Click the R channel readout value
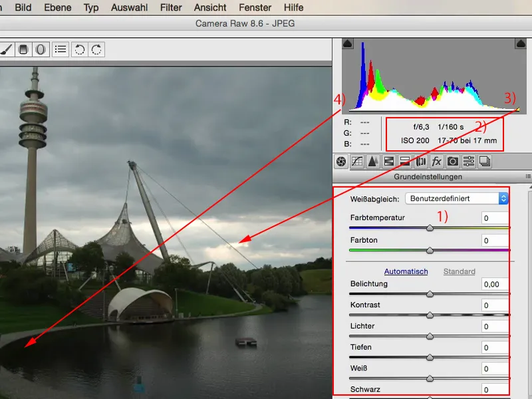Screen dimensions: 532x399 click(x=364, y=122)
